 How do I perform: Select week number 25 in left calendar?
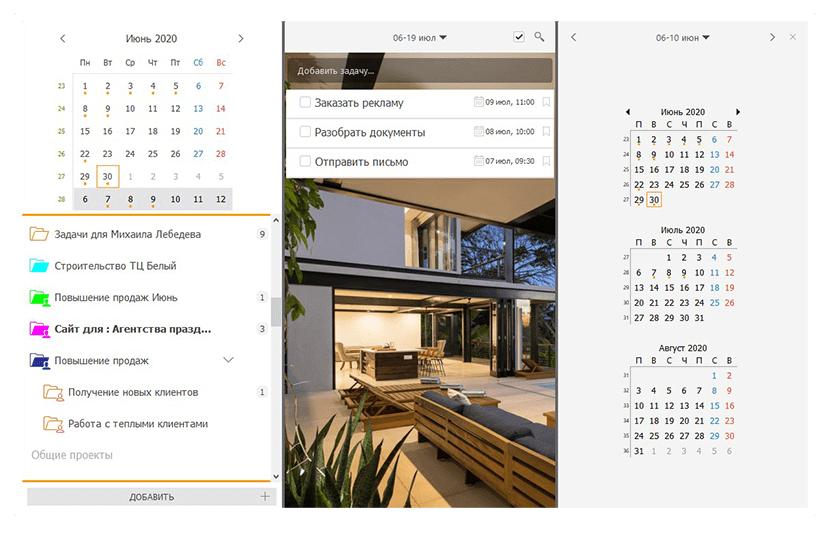62,131
